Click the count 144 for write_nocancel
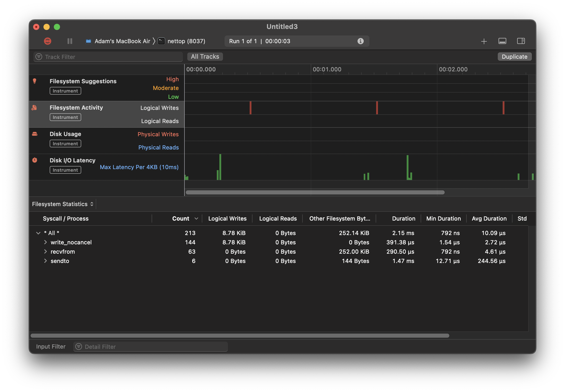Image resolution: width=565 pixels, height=392 pixels. (x=190, y=242)
